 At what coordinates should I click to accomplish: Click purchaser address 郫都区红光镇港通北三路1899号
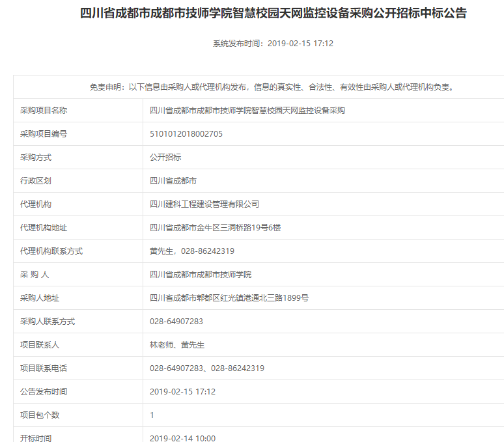point(229,298)
